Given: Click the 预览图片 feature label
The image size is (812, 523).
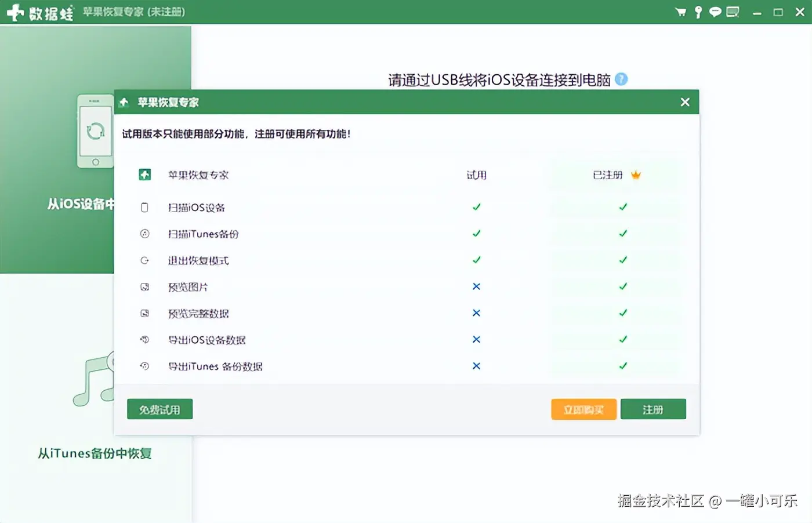Looking at the screenshot, I should (x=188, y=287).
